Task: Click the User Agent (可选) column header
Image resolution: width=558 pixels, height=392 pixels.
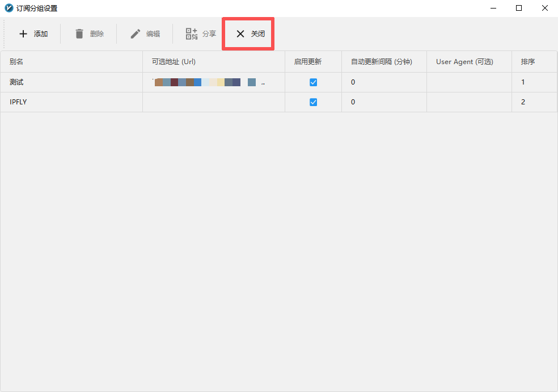Action: click(x=464, y=62)
